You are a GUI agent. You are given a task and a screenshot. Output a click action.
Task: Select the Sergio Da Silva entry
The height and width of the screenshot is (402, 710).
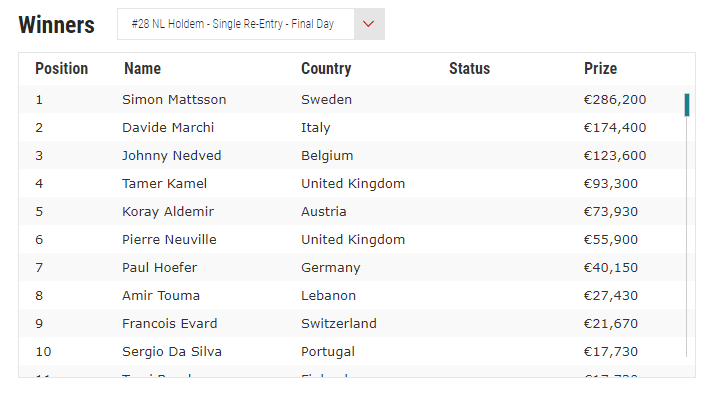click(172, 352)
